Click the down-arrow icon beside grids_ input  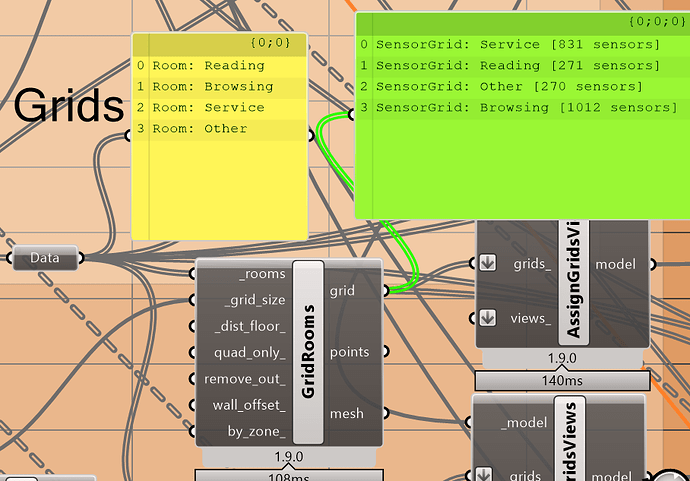tap(488, 263)
